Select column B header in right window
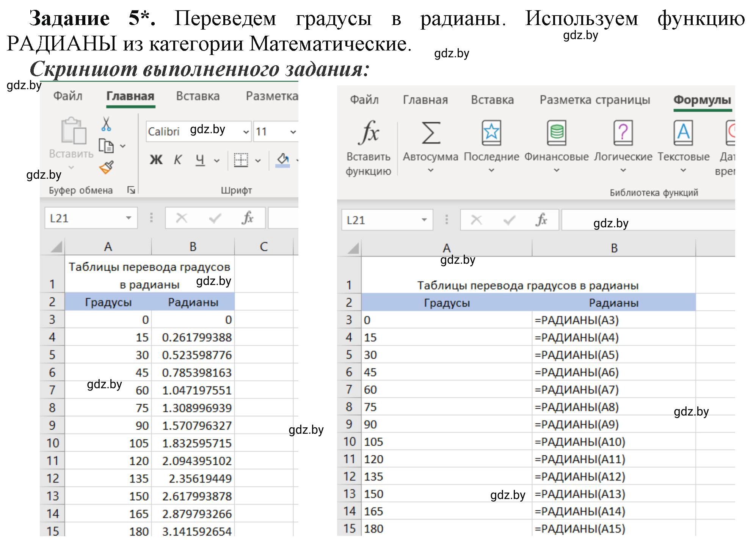Image resolution: width=756 pixels, height=540 pixels. point(614,248)
